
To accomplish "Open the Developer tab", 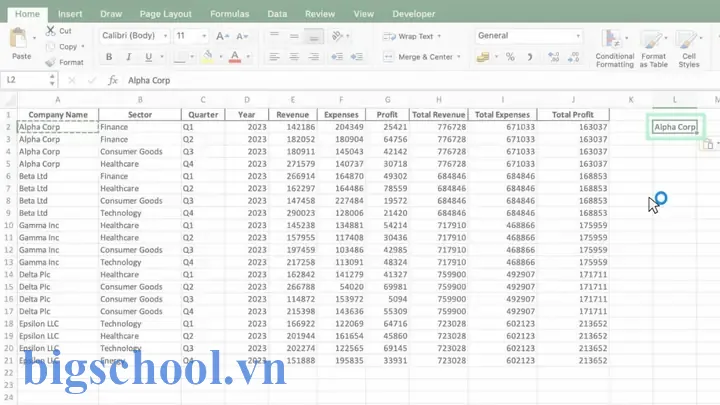I will (x=414, y=14).
